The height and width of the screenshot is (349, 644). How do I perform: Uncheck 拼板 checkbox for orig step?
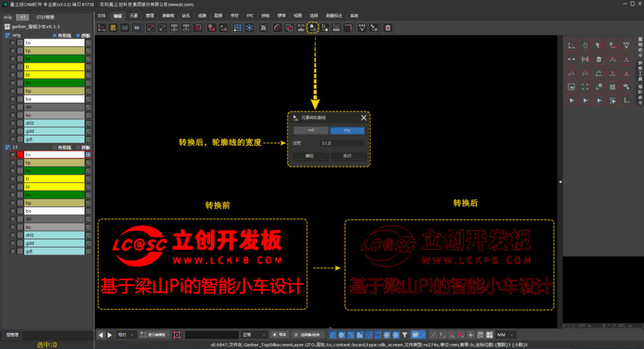point(78,36)
